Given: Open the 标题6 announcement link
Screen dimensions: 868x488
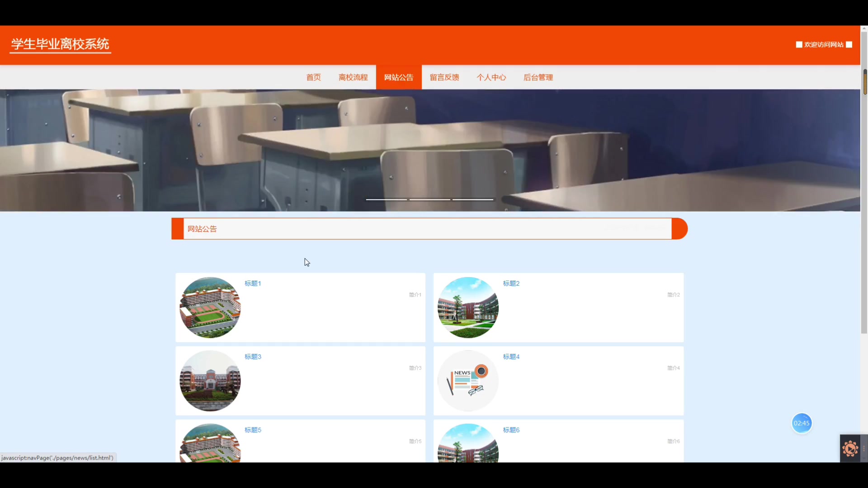Looking at the screenshot, I should point(511,430).
